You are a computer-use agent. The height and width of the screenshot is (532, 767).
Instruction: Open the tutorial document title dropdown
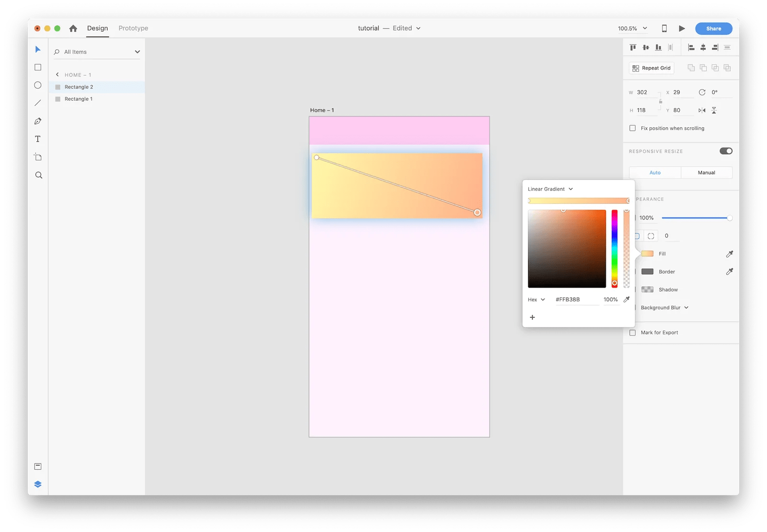389,28
